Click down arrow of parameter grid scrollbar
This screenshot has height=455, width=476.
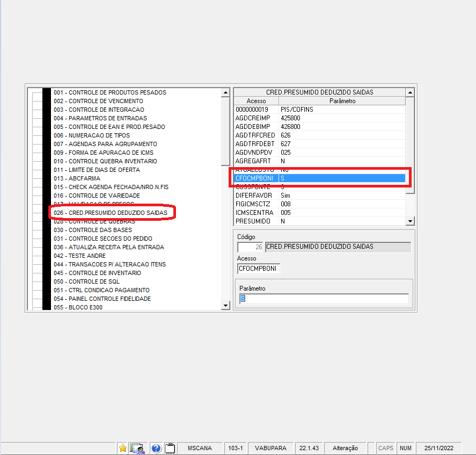[410, 221]
